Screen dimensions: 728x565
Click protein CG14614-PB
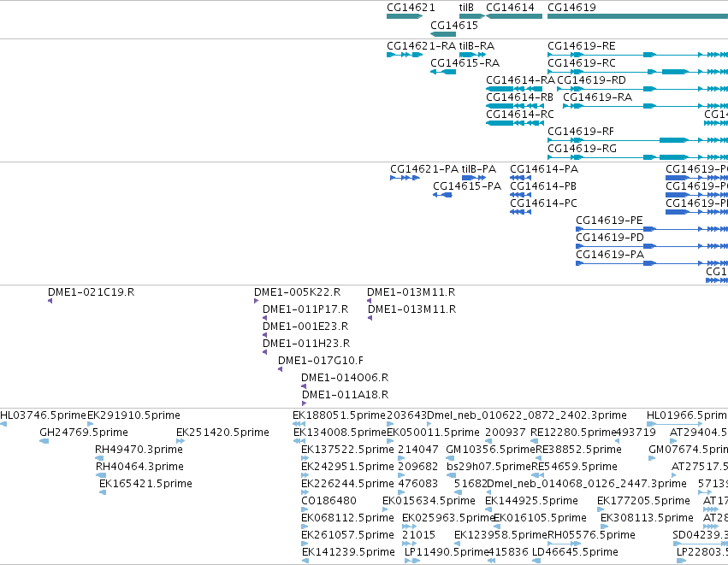coord(543,186)
